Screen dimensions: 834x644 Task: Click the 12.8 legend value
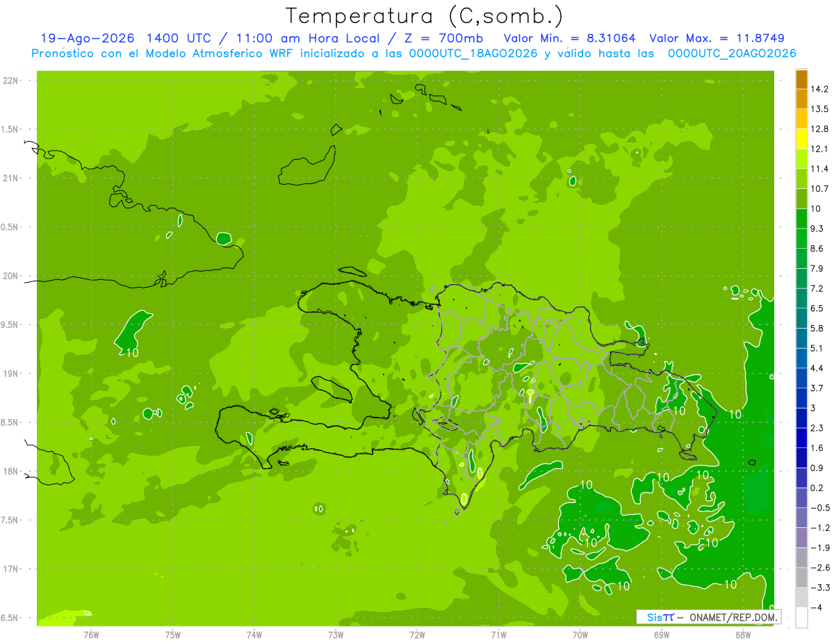(819, 129)
